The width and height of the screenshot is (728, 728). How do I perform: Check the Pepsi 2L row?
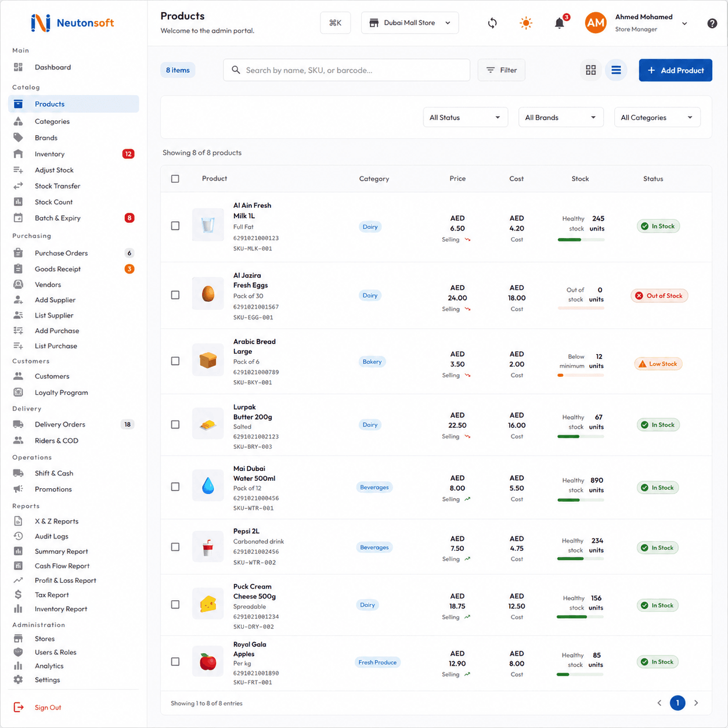tap(175, 547)
